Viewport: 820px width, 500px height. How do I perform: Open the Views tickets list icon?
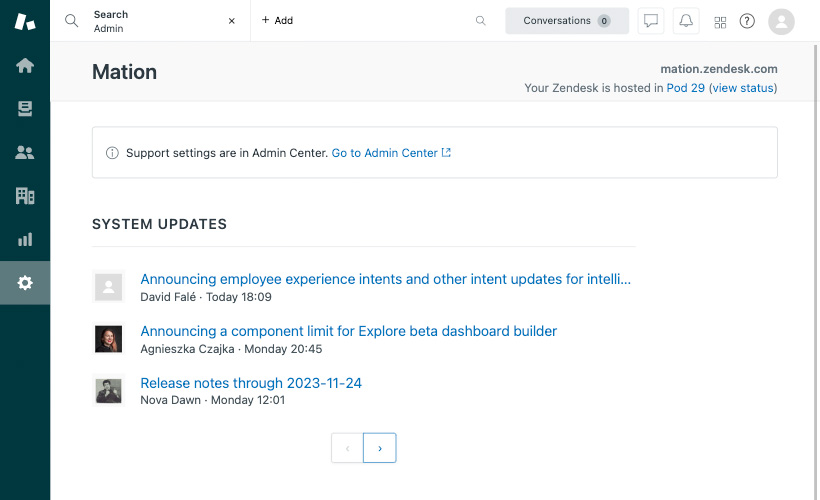point(25,109)
